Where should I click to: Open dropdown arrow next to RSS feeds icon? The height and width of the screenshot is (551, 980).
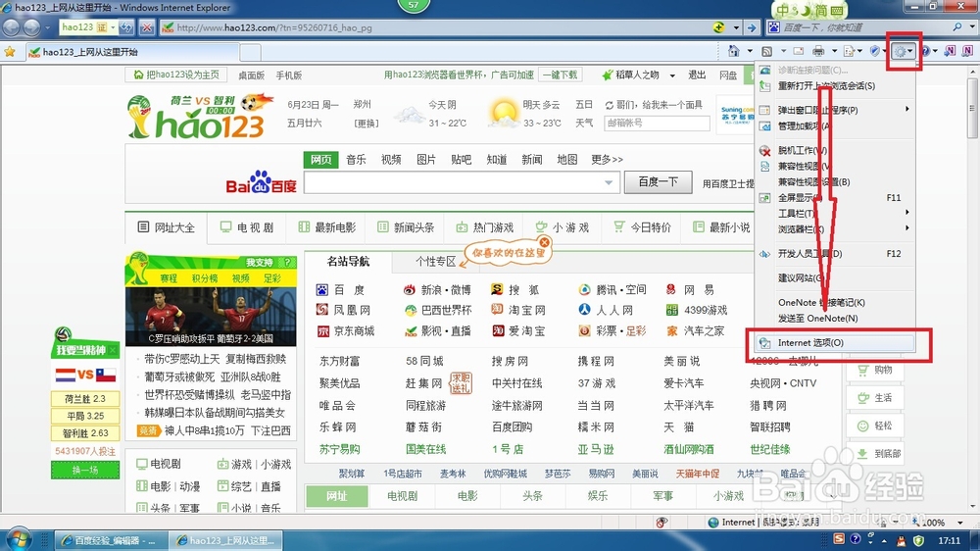(x=783, y=51)
